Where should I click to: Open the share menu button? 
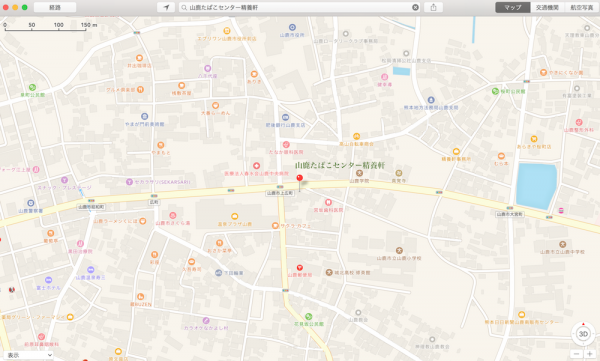pyautogui.click(x=433, y=7)
